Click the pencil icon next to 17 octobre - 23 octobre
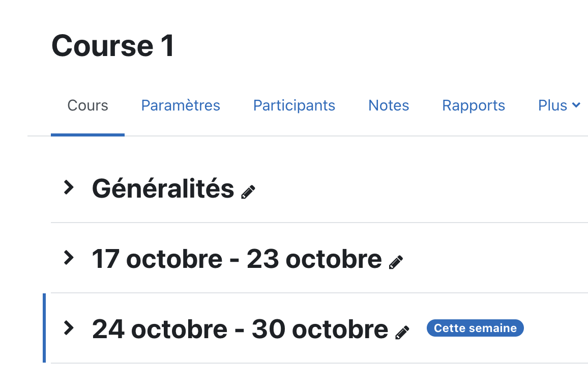 pyautogui.click(x=396, y=262)
